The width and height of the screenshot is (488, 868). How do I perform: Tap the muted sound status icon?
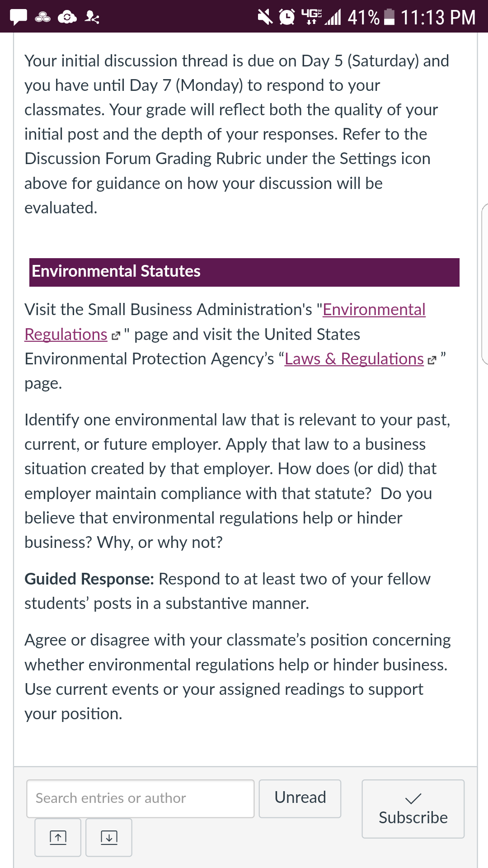[265, 17]
